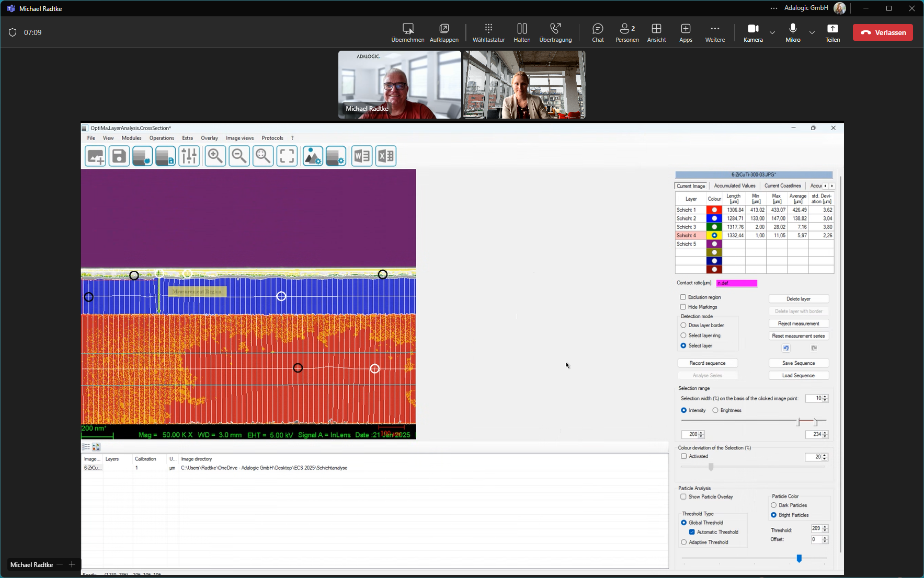The height and width of the screenshot is (578, 924).
Task: Click the save floppy disk icon
Action: tap(119, 156)
